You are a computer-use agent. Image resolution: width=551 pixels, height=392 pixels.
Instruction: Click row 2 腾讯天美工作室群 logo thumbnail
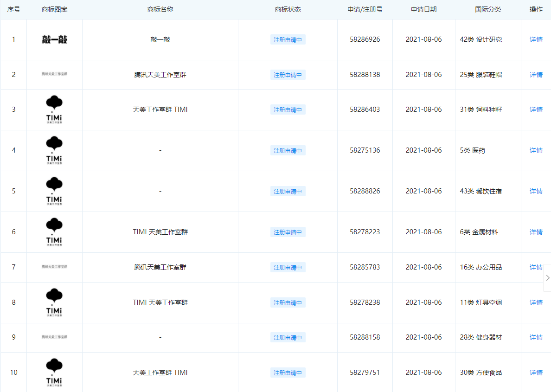pyautogui.click(x=54, y=74)
